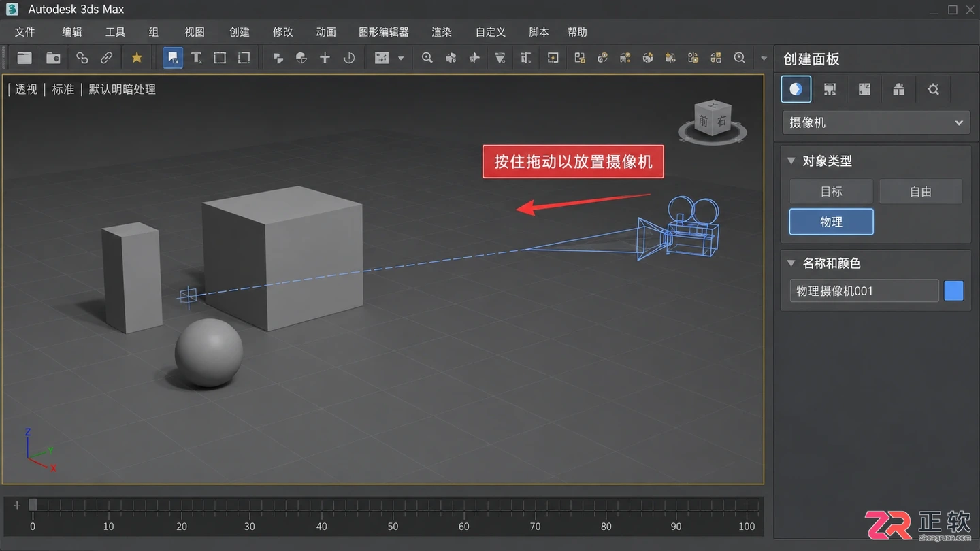Click the gold star toolbar icon

click(137, 58)
